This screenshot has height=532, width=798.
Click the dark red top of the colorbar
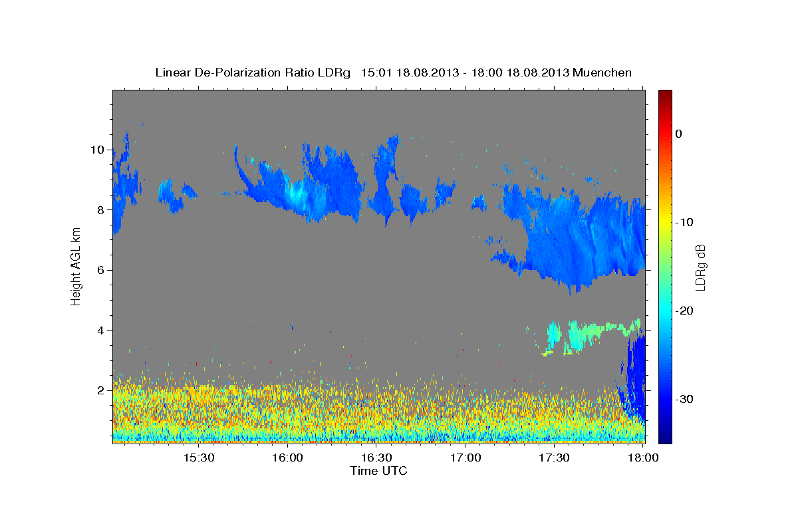[665, 96]
